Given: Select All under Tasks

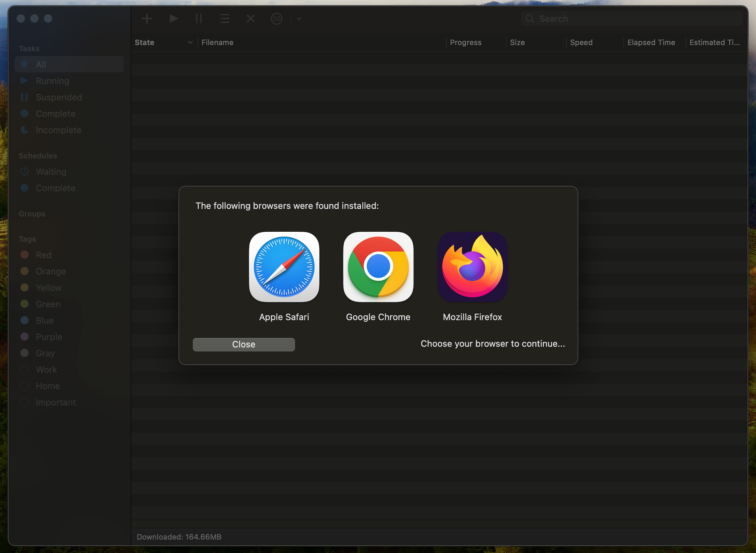Looking at the screenshot, I should point(69,64).
